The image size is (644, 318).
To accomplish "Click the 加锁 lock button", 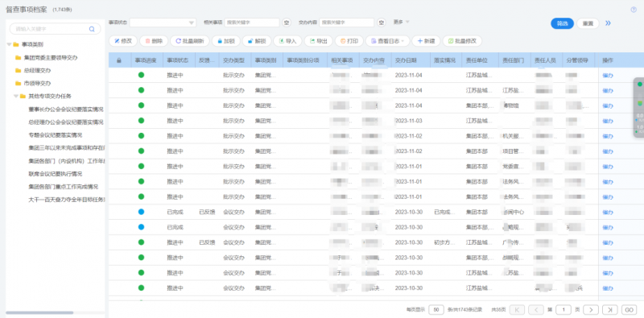I will click(226, 41).
